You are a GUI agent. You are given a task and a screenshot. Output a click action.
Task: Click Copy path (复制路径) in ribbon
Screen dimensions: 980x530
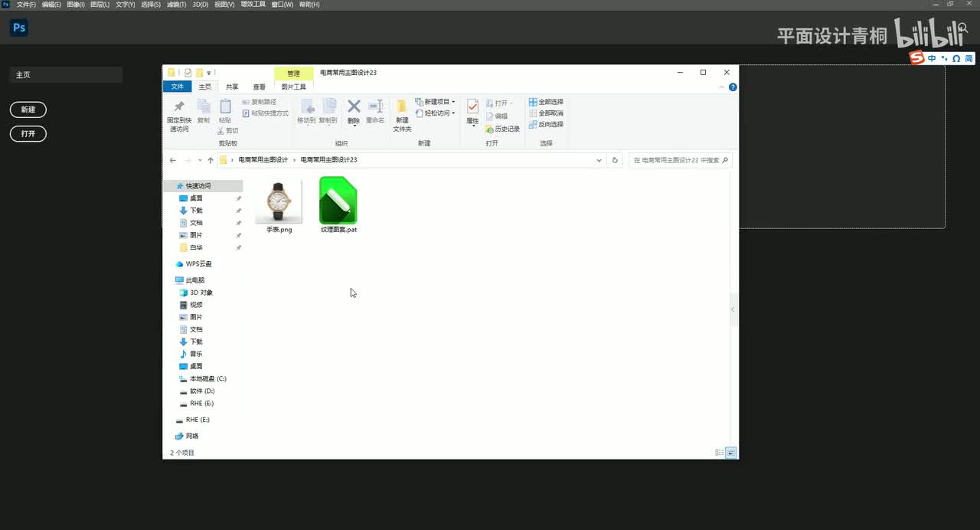(x=259, y=102)
